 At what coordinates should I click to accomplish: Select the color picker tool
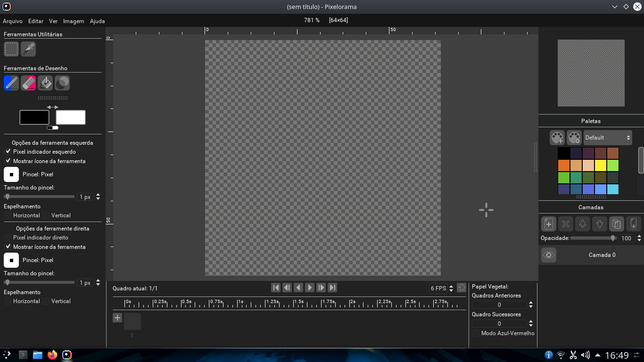point(28,49)
